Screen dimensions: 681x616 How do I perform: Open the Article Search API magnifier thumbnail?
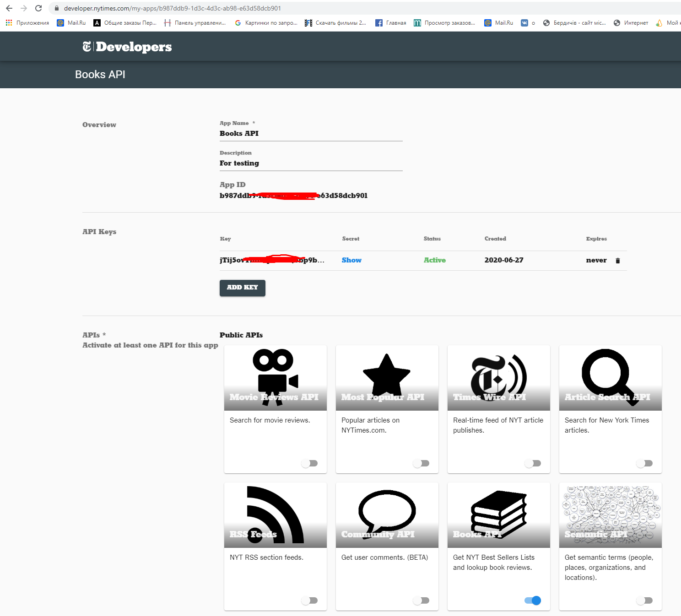(611, 378)
